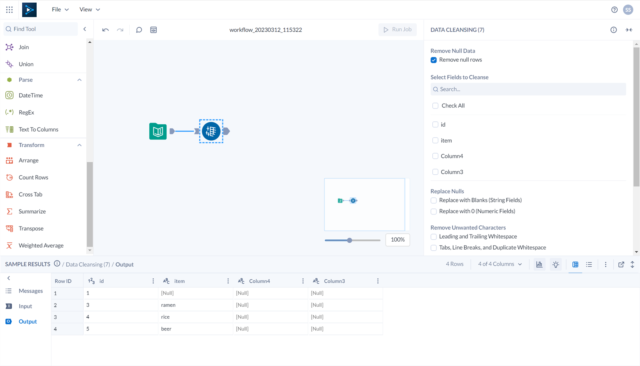Expand the results panel vertically

tap(632, 264)
